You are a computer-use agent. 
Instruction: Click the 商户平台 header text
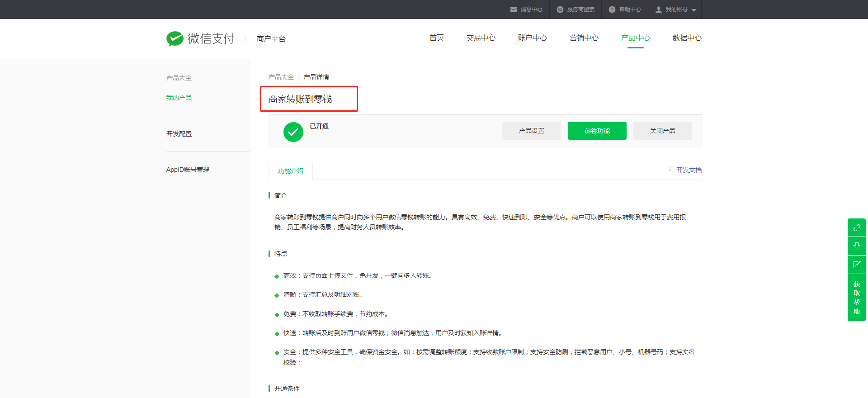pos(271,39)
